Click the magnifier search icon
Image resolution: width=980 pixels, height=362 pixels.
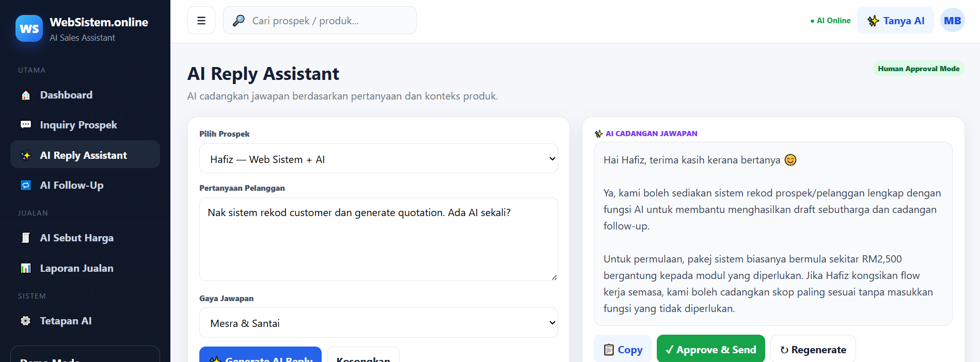239,21
